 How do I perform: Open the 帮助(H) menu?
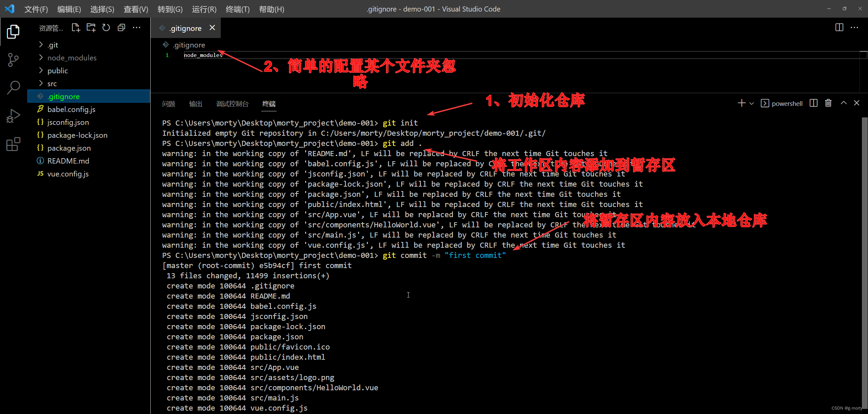coord(272,9)
